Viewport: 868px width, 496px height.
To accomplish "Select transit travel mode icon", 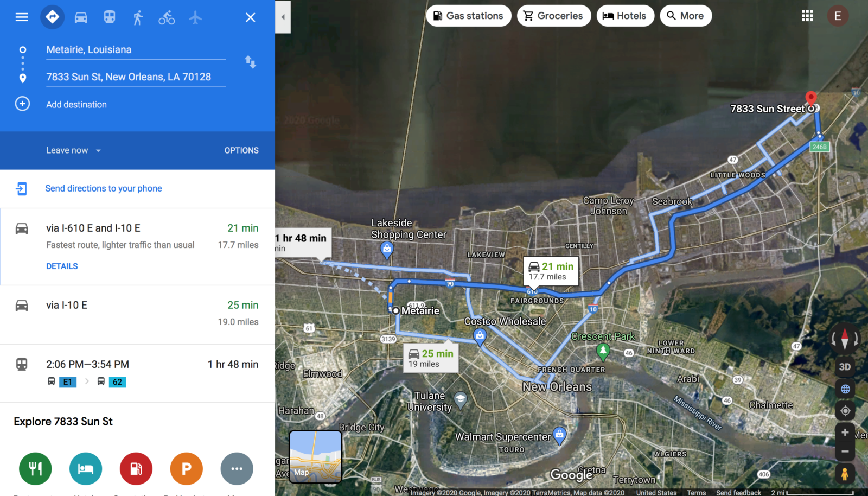I will coord(110,17).
